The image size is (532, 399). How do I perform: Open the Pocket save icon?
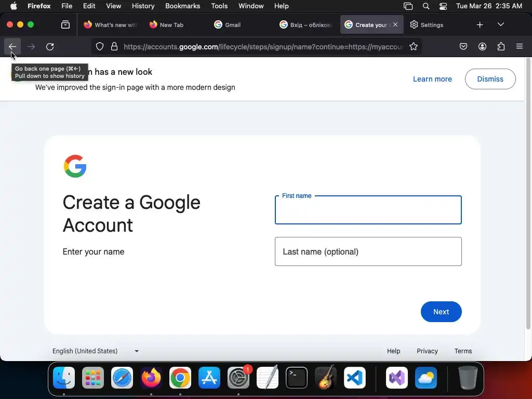coord(463,46)
